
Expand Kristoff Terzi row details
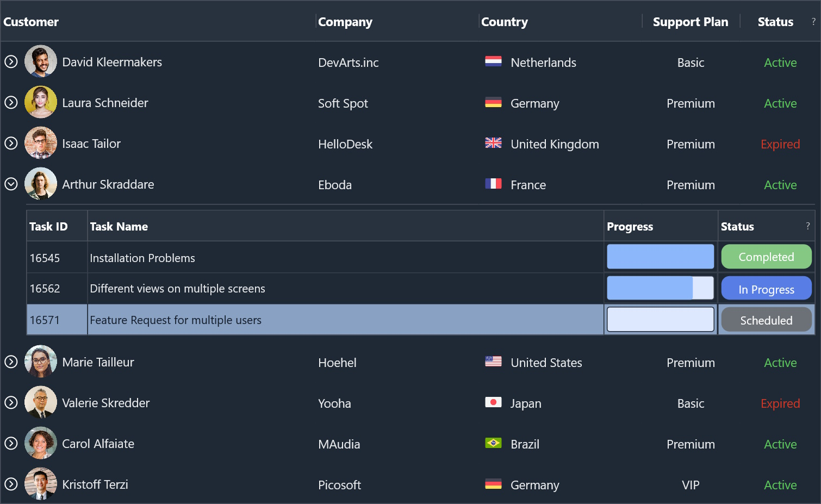(11, 484)
